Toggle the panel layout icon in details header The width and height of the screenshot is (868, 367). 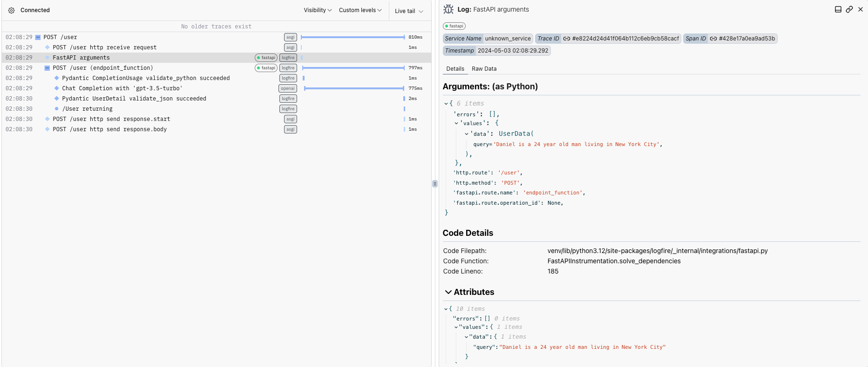pos(838,9)
